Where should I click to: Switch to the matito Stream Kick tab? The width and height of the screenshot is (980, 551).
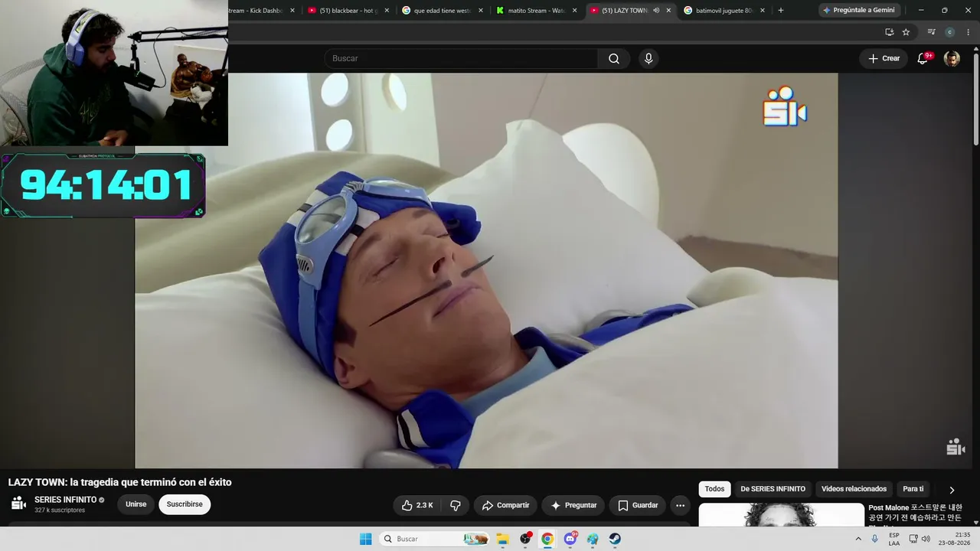536,11
